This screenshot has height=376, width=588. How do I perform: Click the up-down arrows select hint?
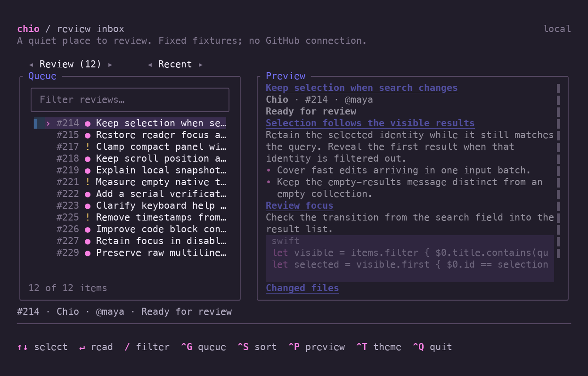pos(42,347)
